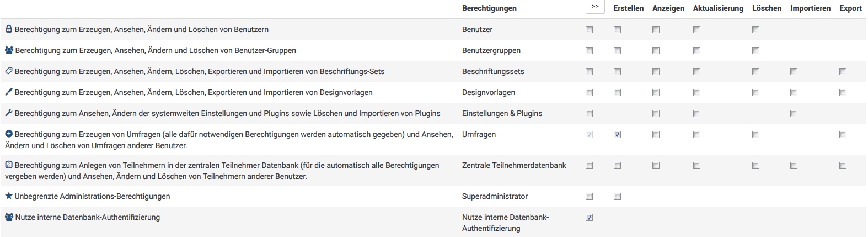The height and width of the screenshot is (237, 868).
Task: Click the wrench icon for Einstellungen & Plugins
Action: click(9, 113)
